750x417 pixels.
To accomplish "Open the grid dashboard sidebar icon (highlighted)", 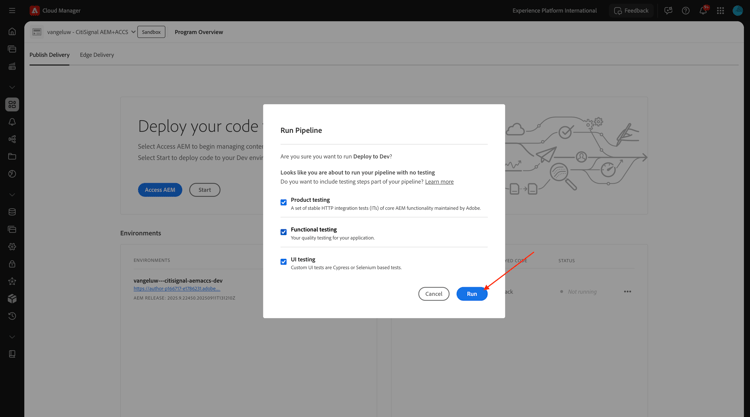I will [x=12, y=104].
